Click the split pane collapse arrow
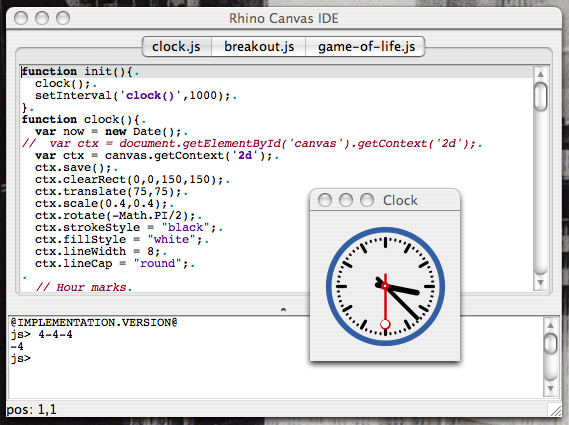Screen dimensions: 569x425 (283, 310)
